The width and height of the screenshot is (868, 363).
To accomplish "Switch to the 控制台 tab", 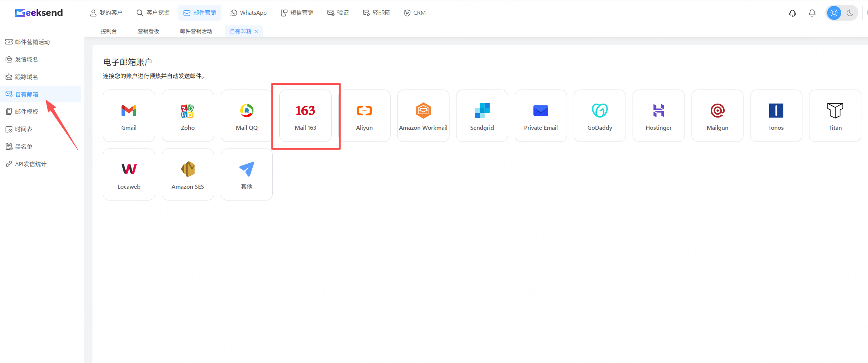I will 109,31.
